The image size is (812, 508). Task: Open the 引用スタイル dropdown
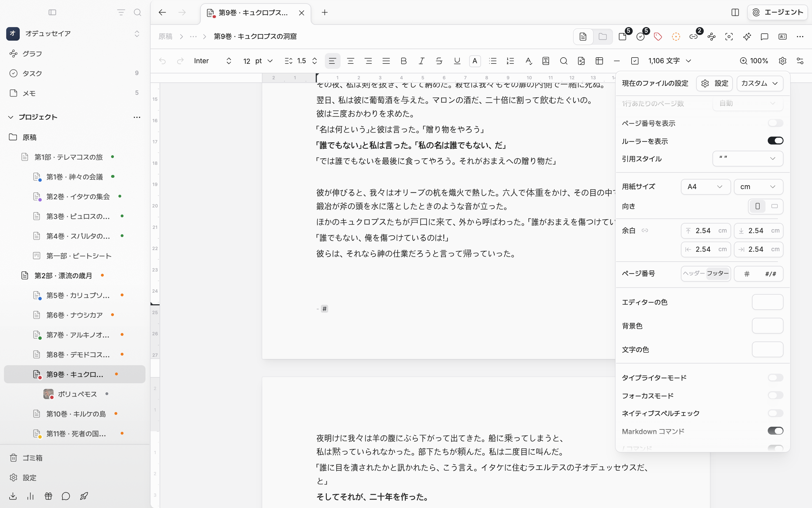pos(748,159)
